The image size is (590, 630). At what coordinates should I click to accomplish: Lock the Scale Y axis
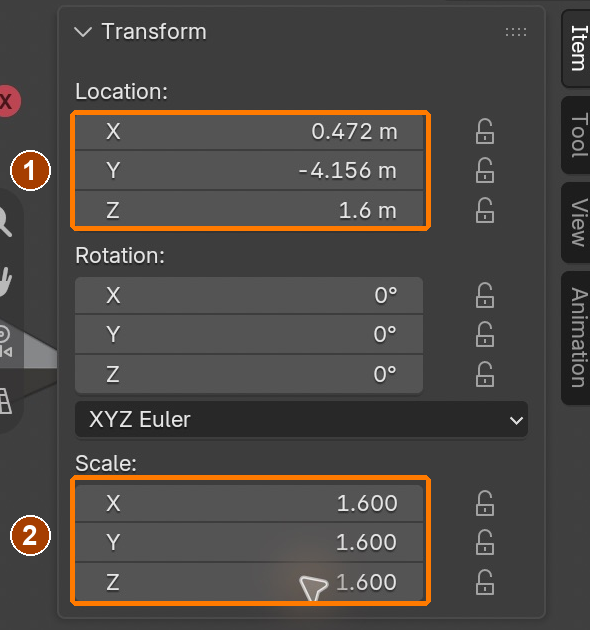[x=485, y=542]
